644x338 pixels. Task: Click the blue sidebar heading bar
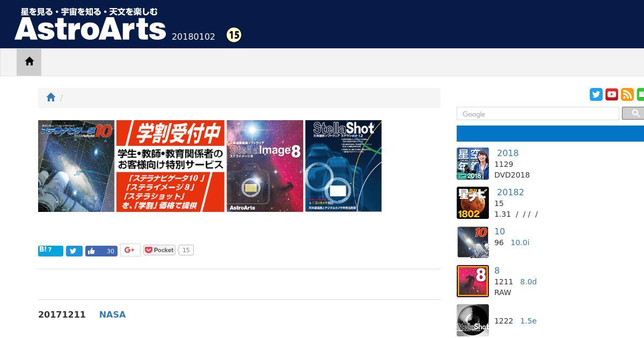coord(550,134)
